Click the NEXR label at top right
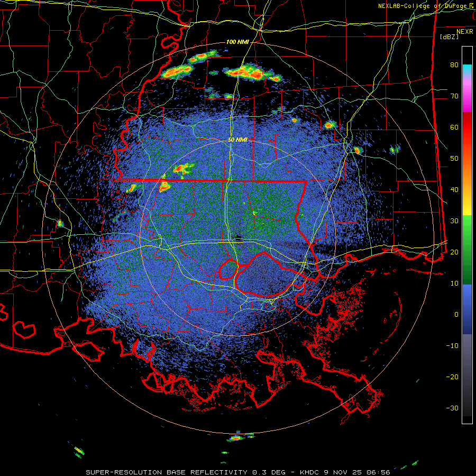Screen dimensions: 476x476 point(465,32)
